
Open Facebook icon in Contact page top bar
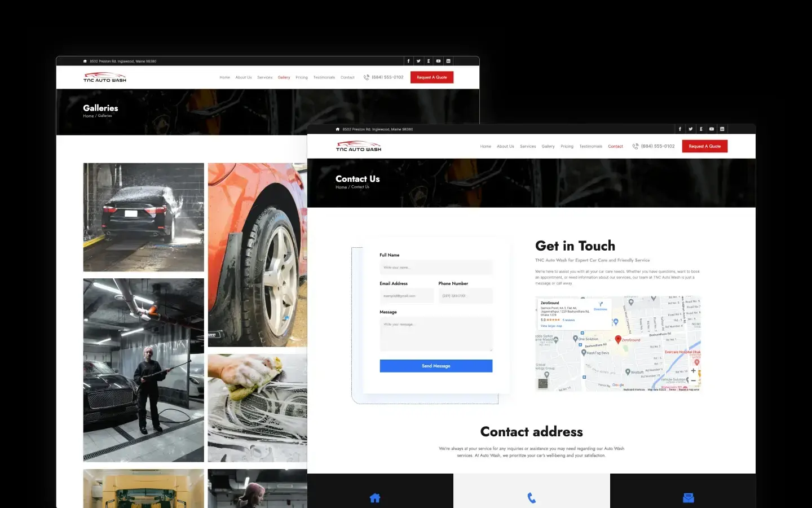[x=679, y=129]
